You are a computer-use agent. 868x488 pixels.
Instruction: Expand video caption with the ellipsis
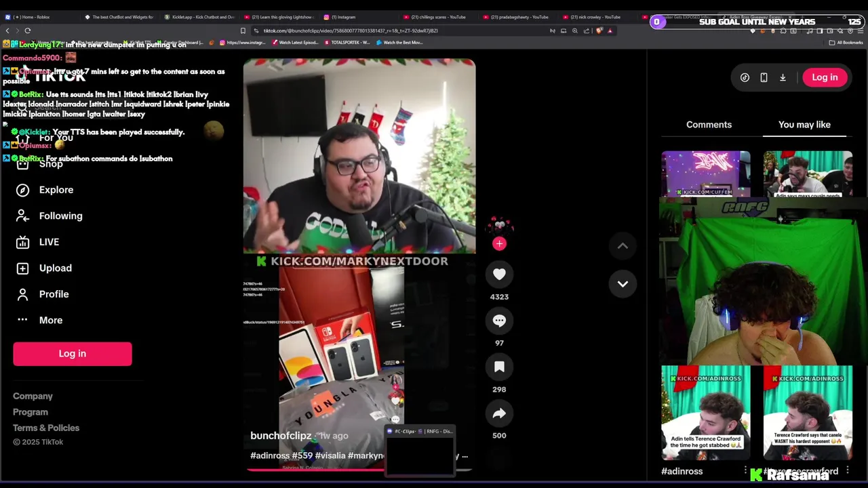(465, 456)
